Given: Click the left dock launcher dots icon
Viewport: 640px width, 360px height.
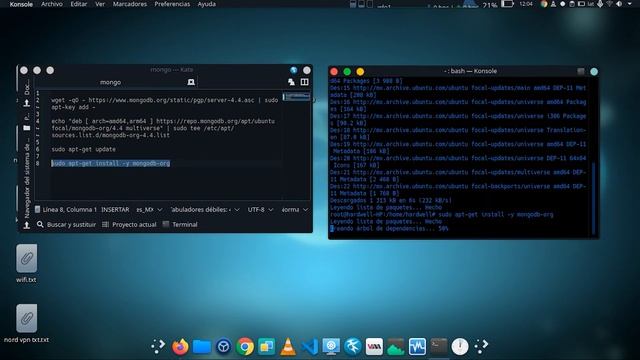Looking at the screenshot, I should click(158, 346).
